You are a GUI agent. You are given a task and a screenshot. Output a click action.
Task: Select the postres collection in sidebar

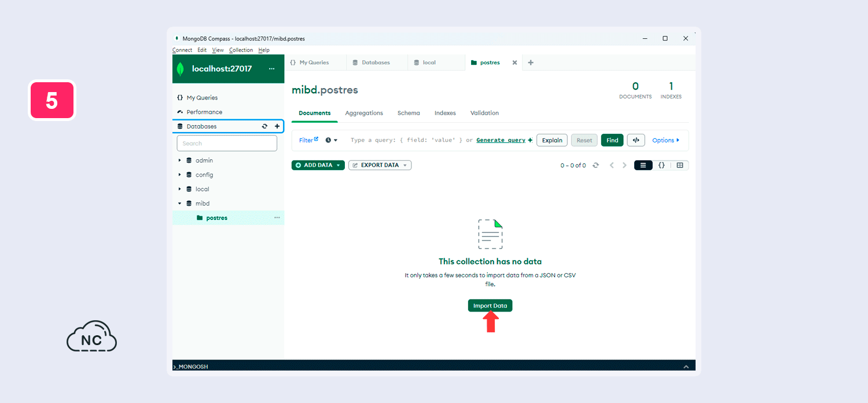point(228,218)
